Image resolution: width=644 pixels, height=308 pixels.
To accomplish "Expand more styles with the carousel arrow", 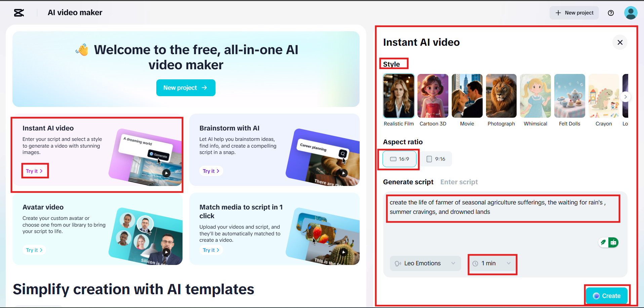I will [x=626, y=97].
